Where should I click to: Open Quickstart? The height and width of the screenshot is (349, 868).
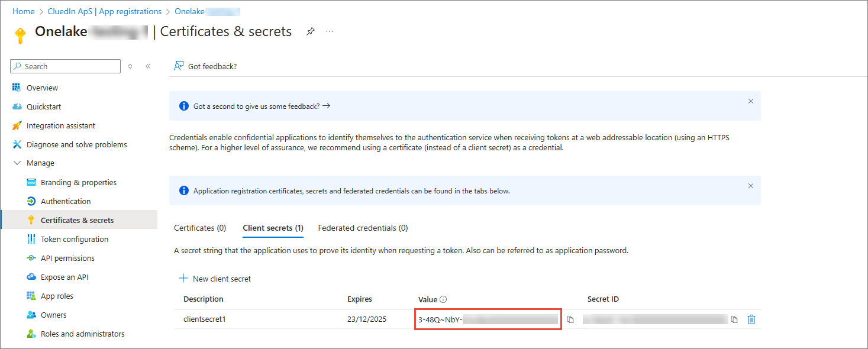pos(44,106)
